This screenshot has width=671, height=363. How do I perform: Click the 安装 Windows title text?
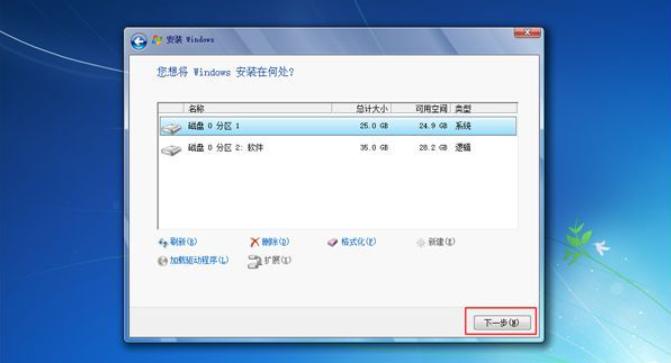pyautogui.click(x=190, y=40)
